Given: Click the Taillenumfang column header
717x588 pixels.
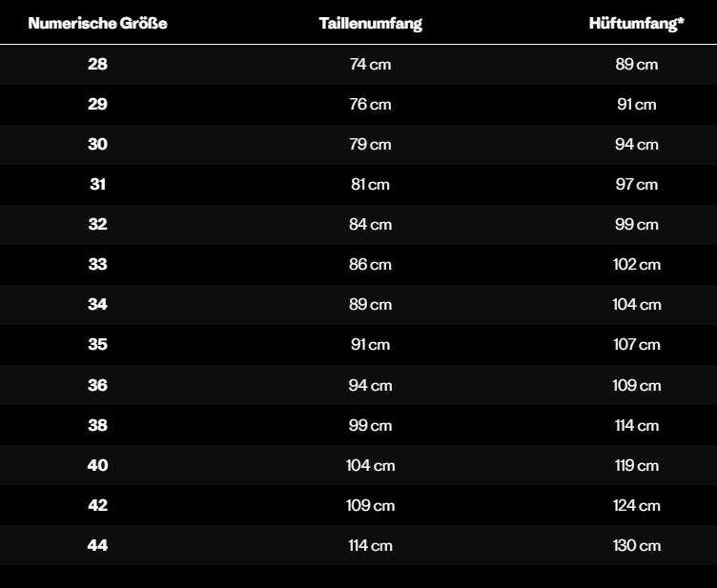Looking at the screenshot, I should [370, 24].
